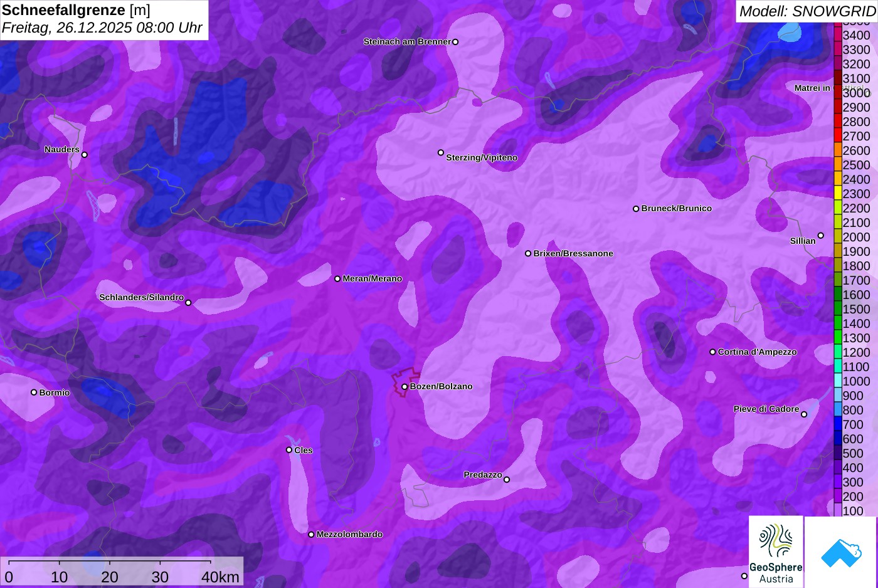Pick the 700 m blue legend swatch
Viewport: 878px width, 588px height.
coord(838,424)
